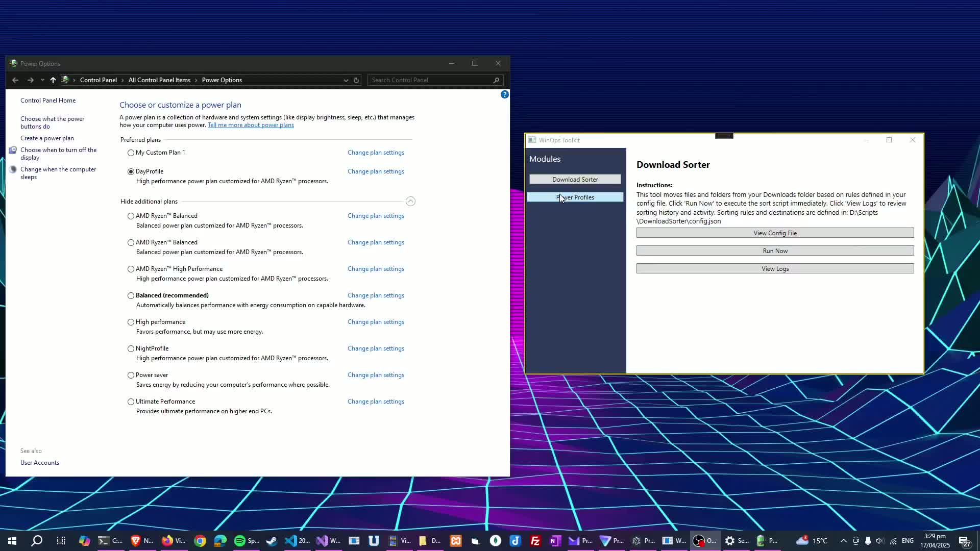980x551 pixels.
Task: Click Change plan settings for Power saver
Action: point(376,375)
